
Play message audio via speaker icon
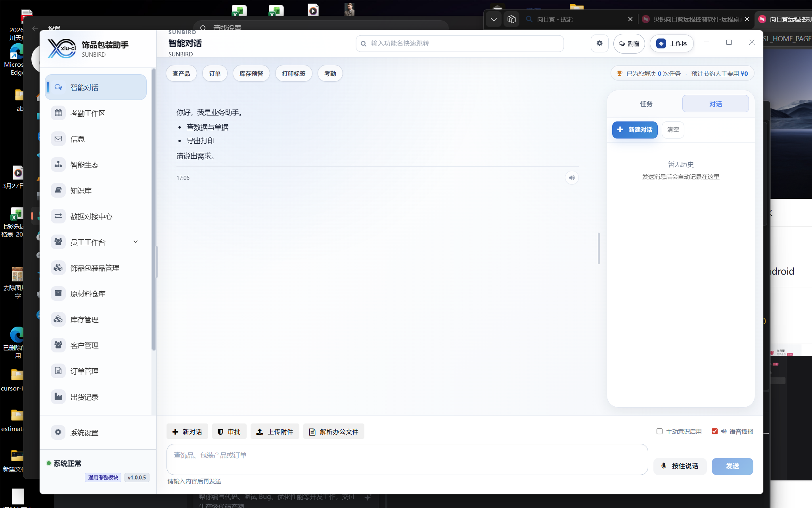pos(572,178)
